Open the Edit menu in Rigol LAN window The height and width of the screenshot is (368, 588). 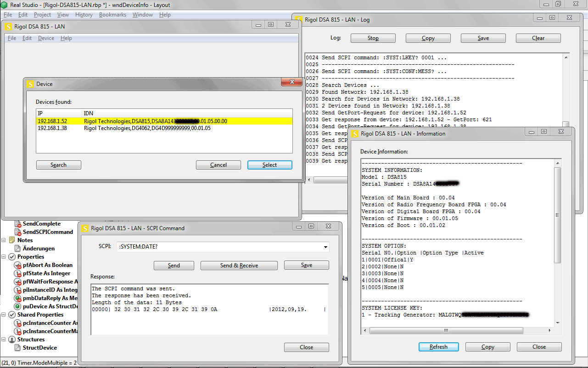(27, 38)
